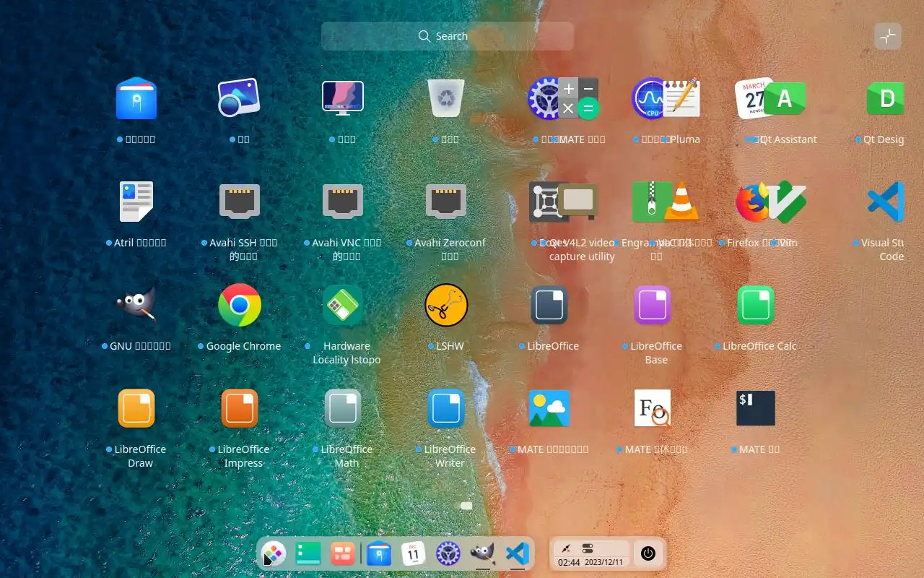Image resolution: width=924 pixels, height=578 pixels.
Task: Switch to GIMP in the dock
Action: [x=483, y=554]
